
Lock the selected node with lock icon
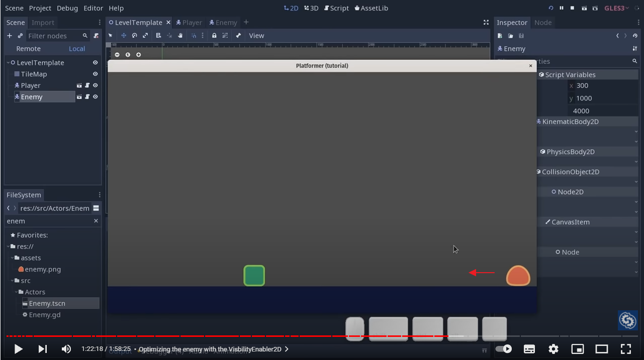[x=214, y=36]
